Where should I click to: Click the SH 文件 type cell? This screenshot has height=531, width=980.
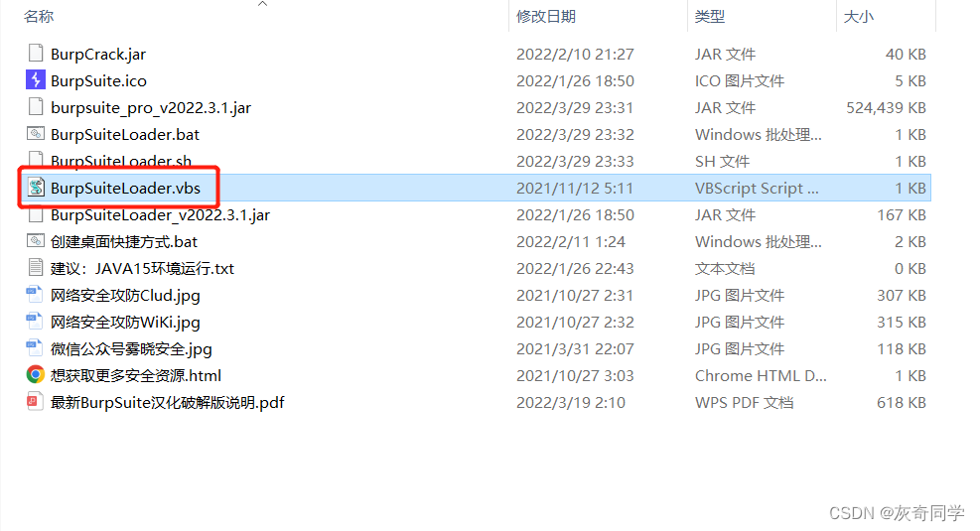click(x=722, y=161)
